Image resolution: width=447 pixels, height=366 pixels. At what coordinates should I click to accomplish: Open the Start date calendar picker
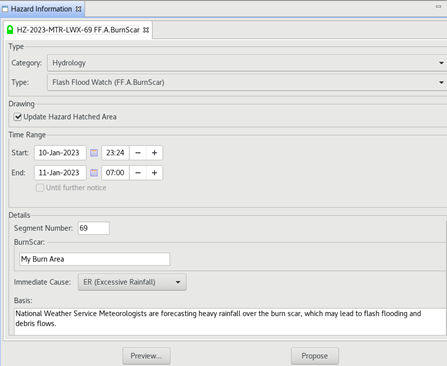(x=94, y=153)
